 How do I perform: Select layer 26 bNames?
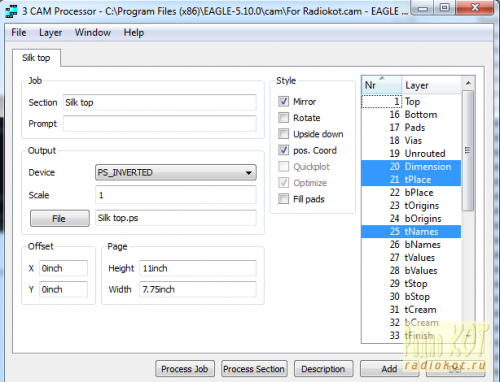[x=411, y=244]
